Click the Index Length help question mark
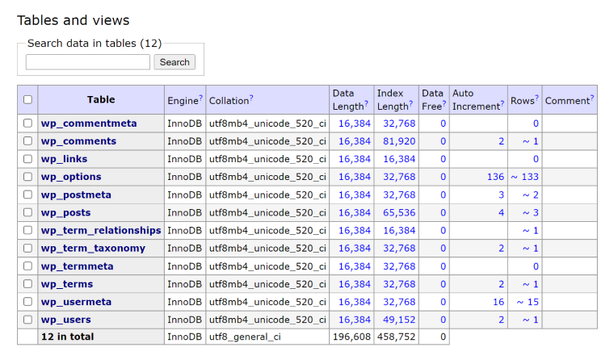The image size is (614, 364). (411, 103)
